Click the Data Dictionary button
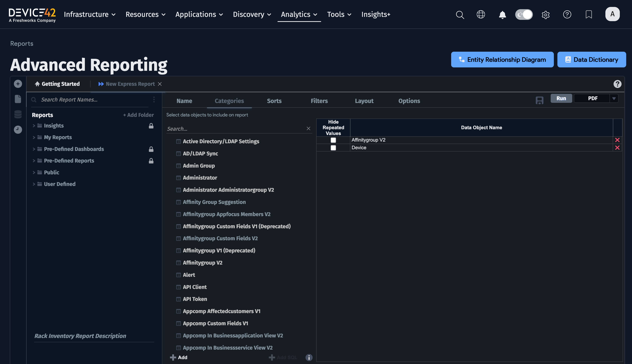The height and width of the screenshot is (364, 632). tap(592, 60)
